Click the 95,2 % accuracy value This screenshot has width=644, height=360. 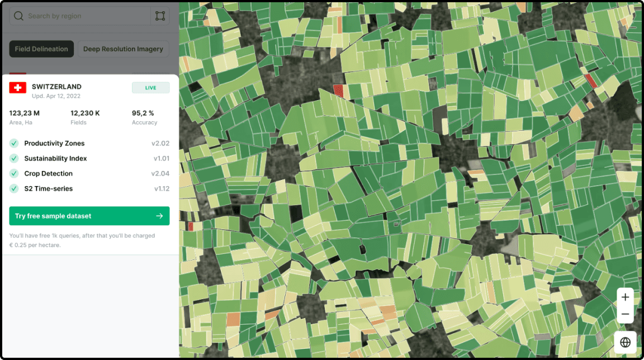pyautogui.click(x=143, y=113)
